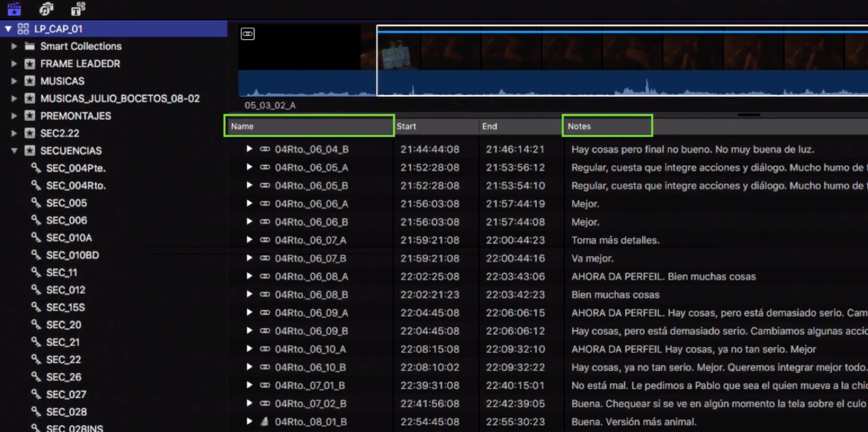Select the LP_CAP_01 library grid icon
The height and width of the screenshot is (432, 868).
[x=23, y=29]
